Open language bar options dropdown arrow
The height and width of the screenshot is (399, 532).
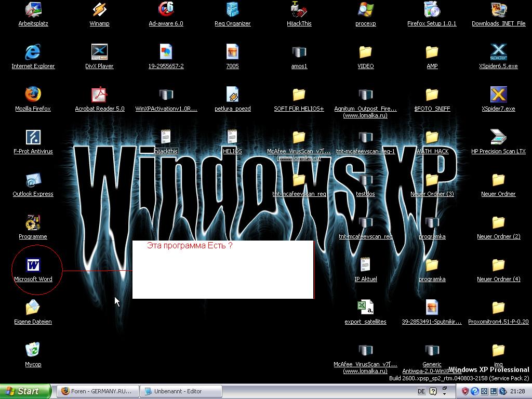point(445,394)
